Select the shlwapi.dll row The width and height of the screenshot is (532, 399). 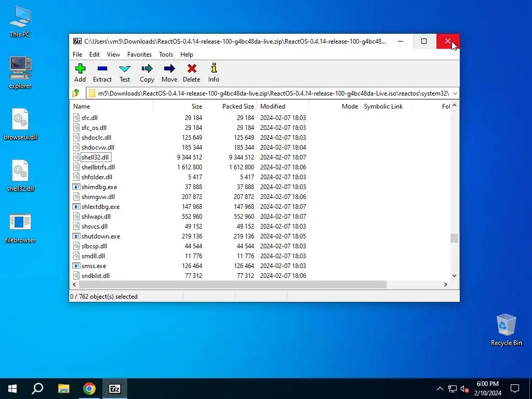coord(260,217)
